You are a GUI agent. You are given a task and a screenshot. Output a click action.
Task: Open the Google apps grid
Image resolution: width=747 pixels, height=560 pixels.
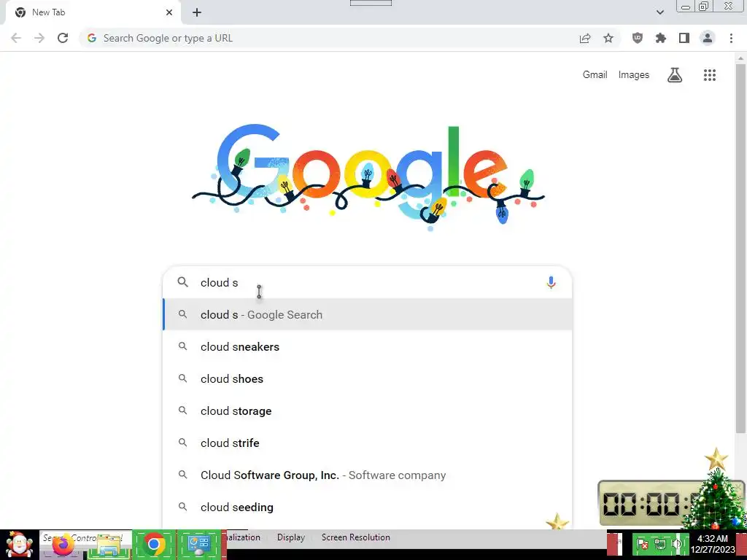coord(710,75)
